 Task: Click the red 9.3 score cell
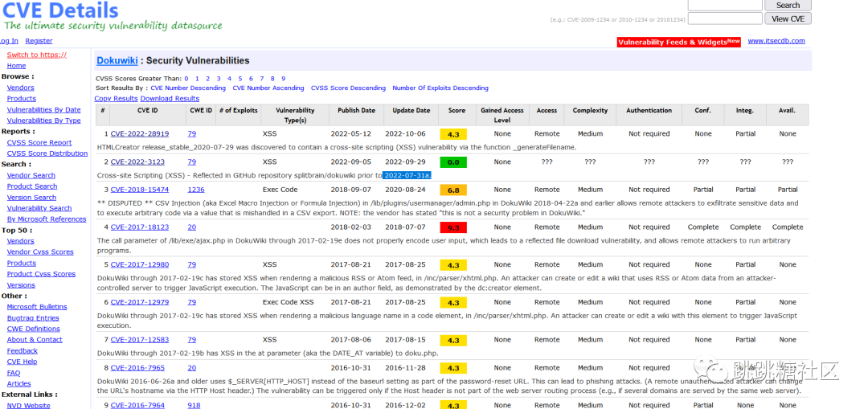(x=453, y=227)
